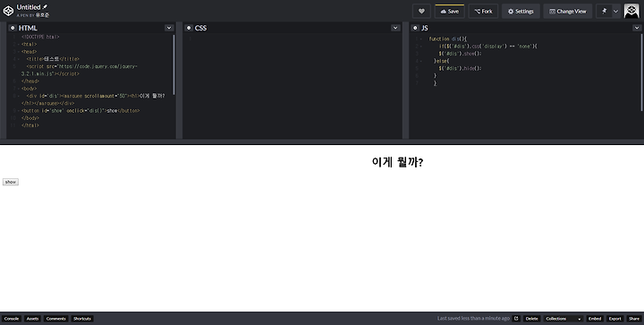The image size is (644, 325).
Task: Click the $('#dis').hide() line in JS
Action: pos(460,69)
